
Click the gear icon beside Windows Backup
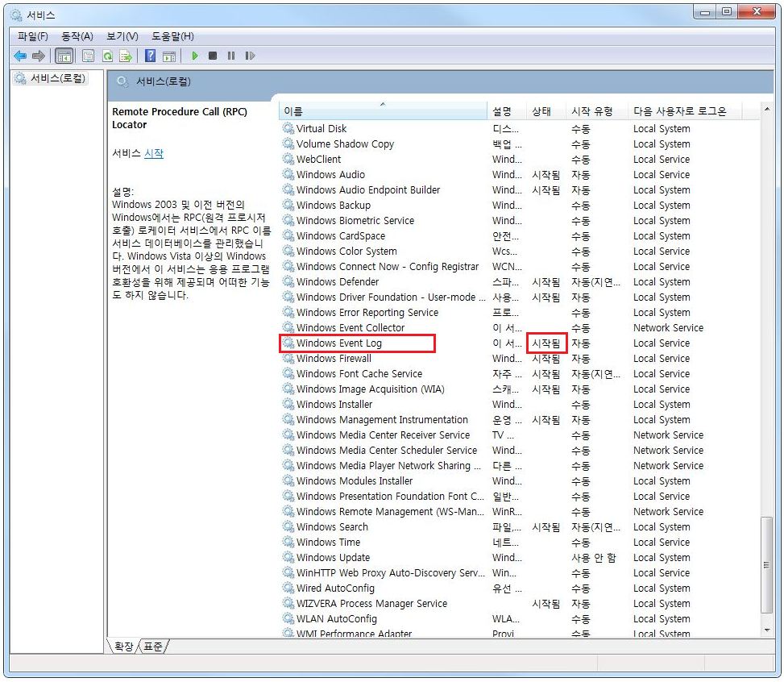click(288, 205)
